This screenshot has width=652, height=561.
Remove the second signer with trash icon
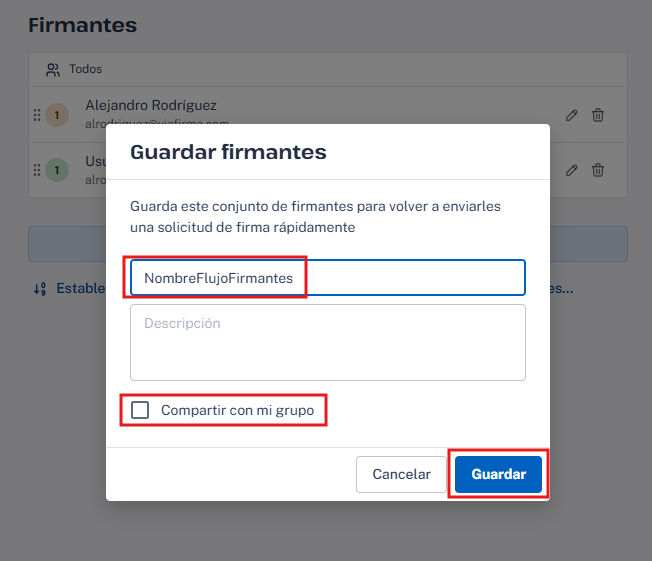click(598, 170)
